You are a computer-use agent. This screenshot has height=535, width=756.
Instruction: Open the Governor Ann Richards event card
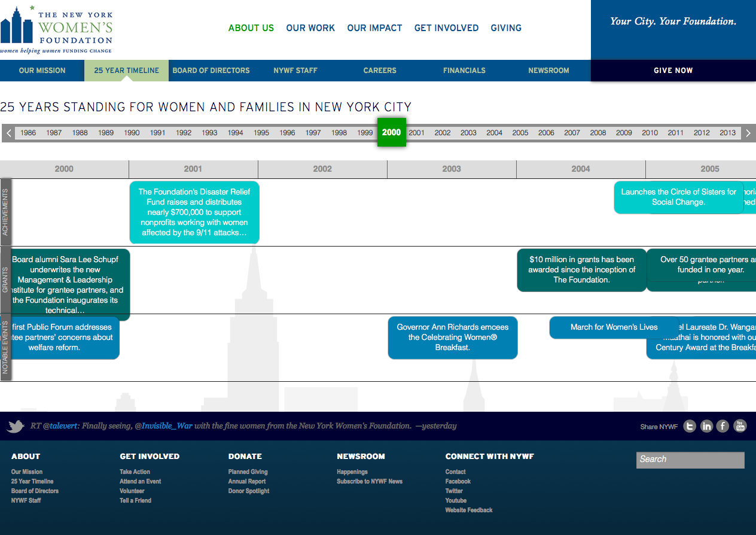453,338
